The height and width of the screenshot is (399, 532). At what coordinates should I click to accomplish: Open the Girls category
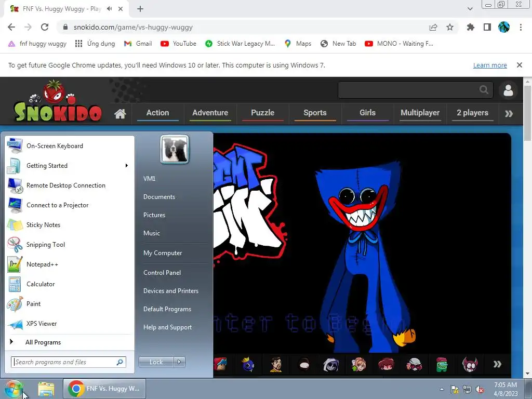point(367,113)
